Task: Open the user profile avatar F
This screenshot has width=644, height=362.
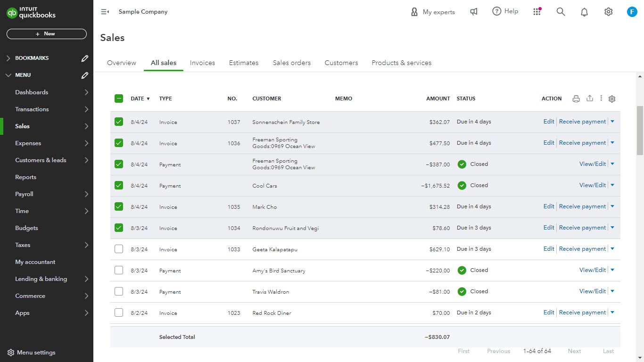Action: tap(632, 12)
